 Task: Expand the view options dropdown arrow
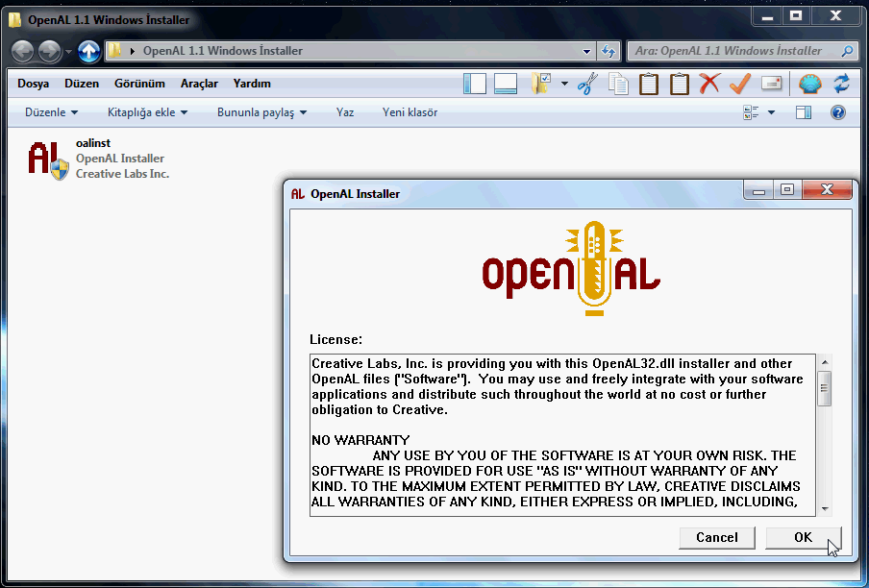click(771, 112)
